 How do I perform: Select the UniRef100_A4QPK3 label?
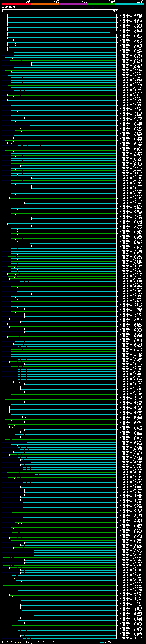(131, 294)
